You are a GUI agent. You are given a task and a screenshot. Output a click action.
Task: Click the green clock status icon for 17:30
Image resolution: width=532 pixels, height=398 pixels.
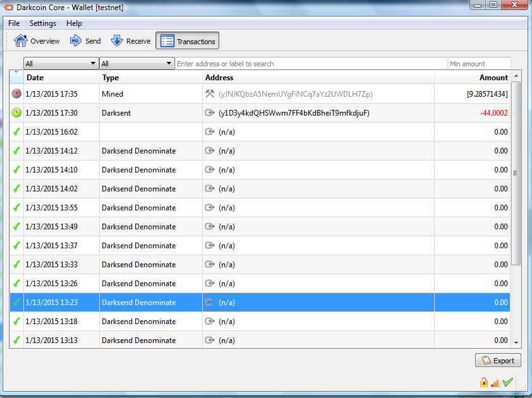16,112
